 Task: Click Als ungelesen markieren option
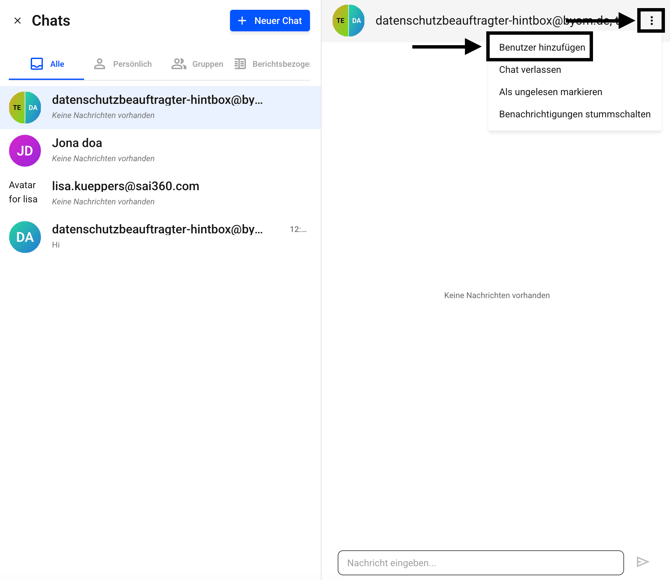pyautogui.click(x=550, y=92)
